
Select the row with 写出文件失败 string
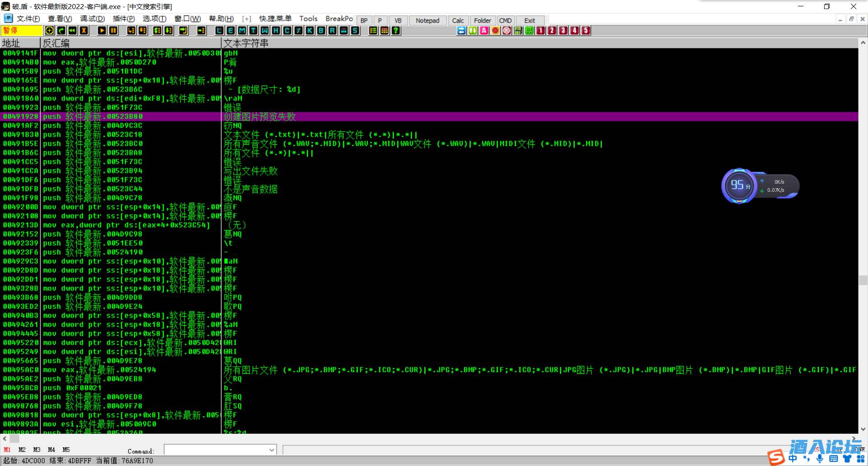tap(250, 171)
